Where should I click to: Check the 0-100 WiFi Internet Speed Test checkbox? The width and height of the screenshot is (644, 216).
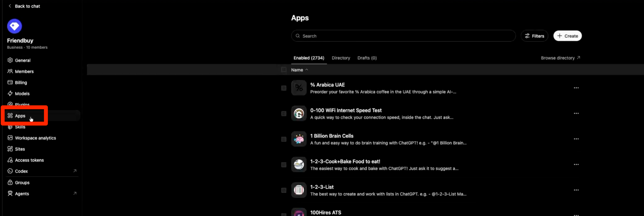tap(284, 114)
